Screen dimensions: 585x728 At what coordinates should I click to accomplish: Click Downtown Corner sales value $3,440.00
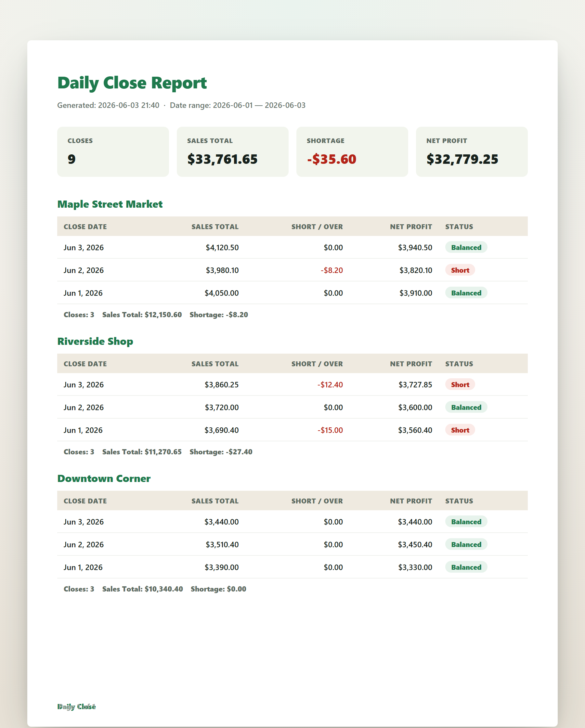tap(221, 522)
